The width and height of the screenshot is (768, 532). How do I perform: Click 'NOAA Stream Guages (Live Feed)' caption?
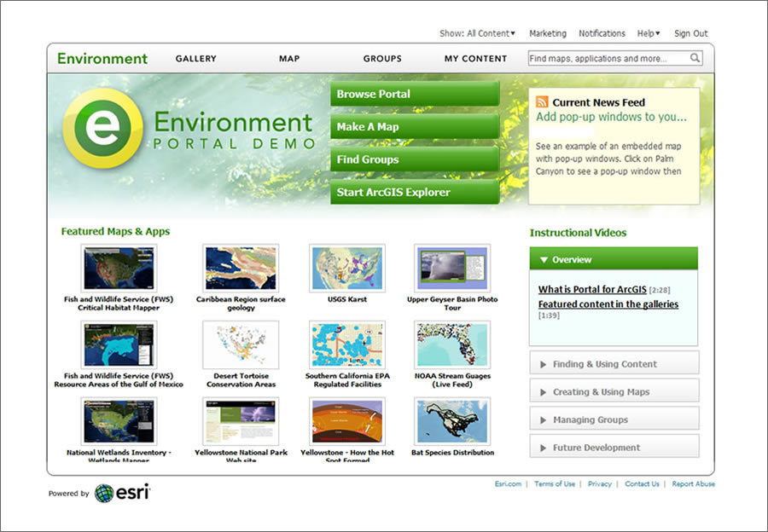[x=452, y=379]
